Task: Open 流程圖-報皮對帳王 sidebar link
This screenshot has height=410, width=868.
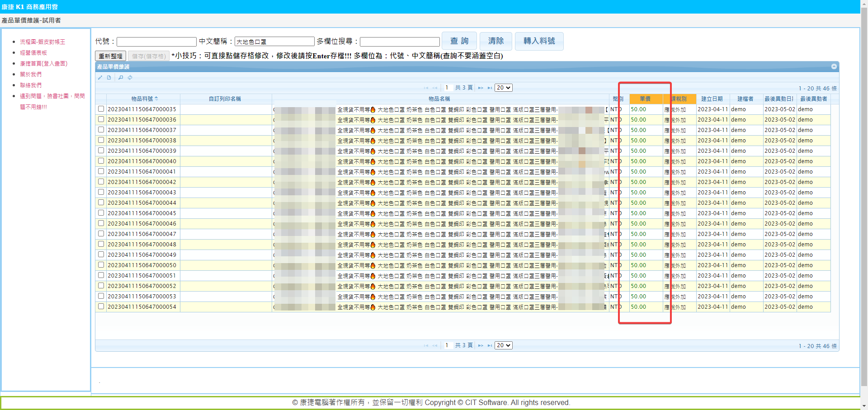Action: [42, 42]
